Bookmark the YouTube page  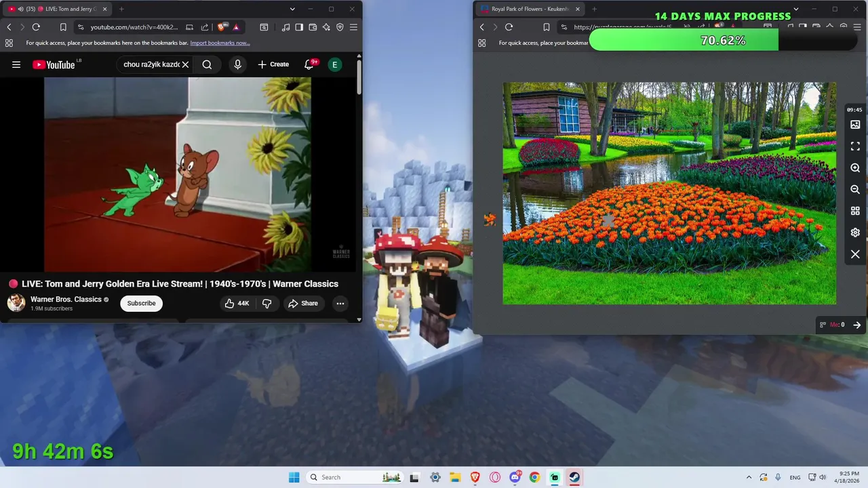pos(63,27)
